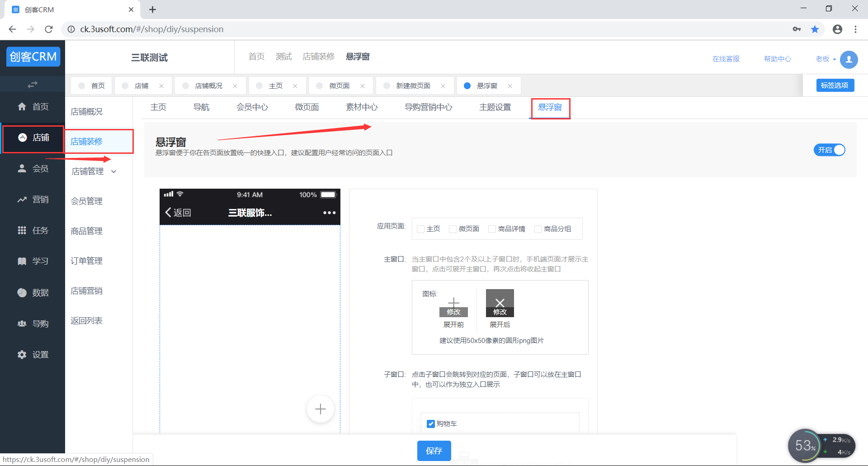Open 会员管理 in the submenu

point(87,201)
